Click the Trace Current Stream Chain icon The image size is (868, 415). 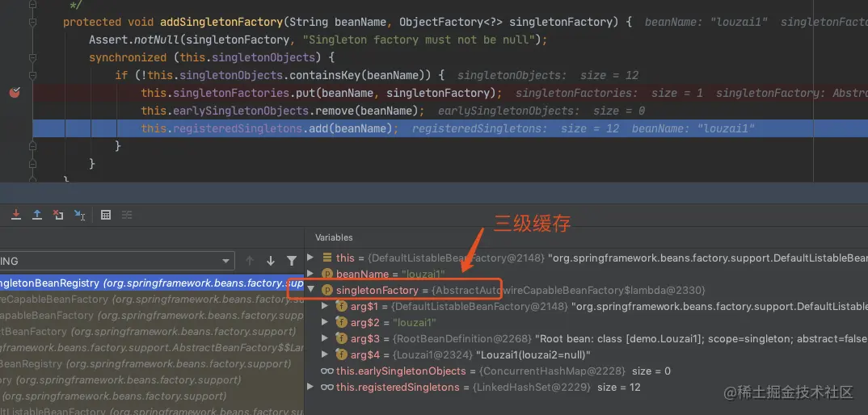126,215
